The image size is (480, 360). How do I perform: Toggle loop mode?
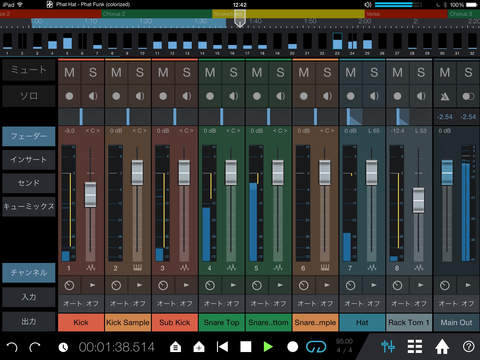point(316,347)
